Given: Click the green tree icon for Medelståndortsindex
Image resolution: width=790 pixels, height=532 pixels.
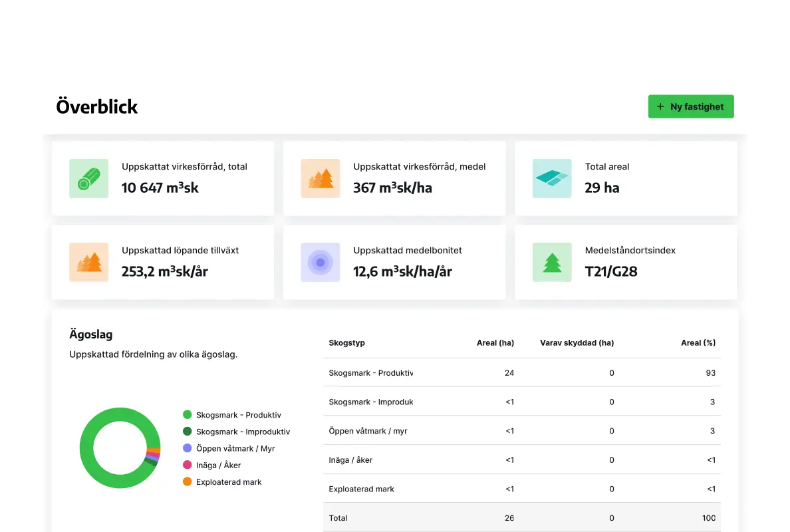Looking at the screenshot, I should [552, 262].
